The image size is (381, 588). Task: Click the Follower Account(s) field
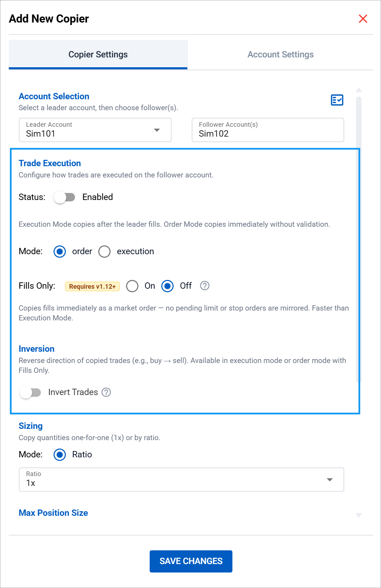coord(268,130)
